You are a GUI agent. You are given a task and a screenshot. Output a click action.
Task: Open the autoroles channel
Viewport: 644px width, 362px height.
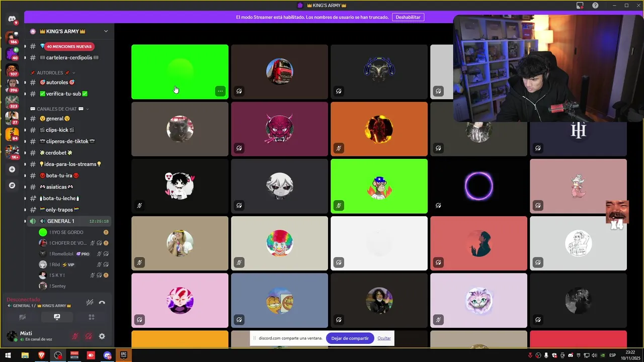pyautogui.click(x=69, y=82)
